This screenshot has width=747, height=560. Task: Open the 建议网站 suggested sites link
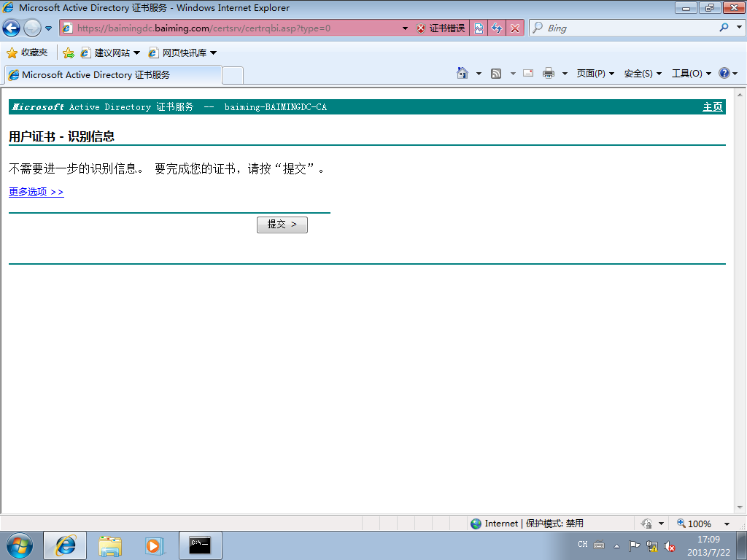click(x=110, y=52)
